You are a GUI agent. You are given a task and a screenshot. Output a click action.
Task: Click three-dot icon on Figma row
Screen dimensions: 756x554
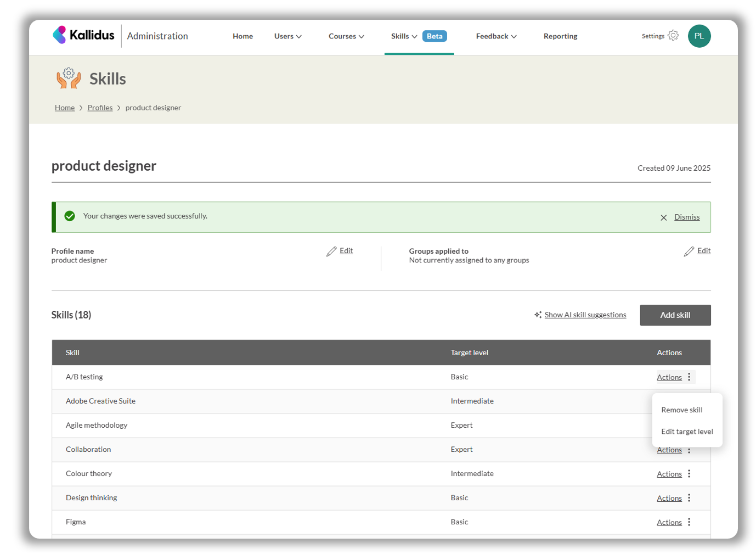pos(689,522)
